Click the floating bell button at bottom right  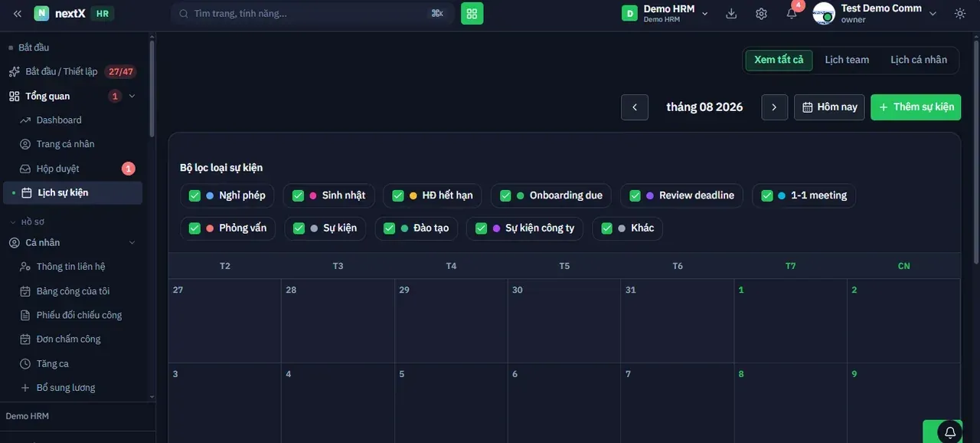click(951, 432)
